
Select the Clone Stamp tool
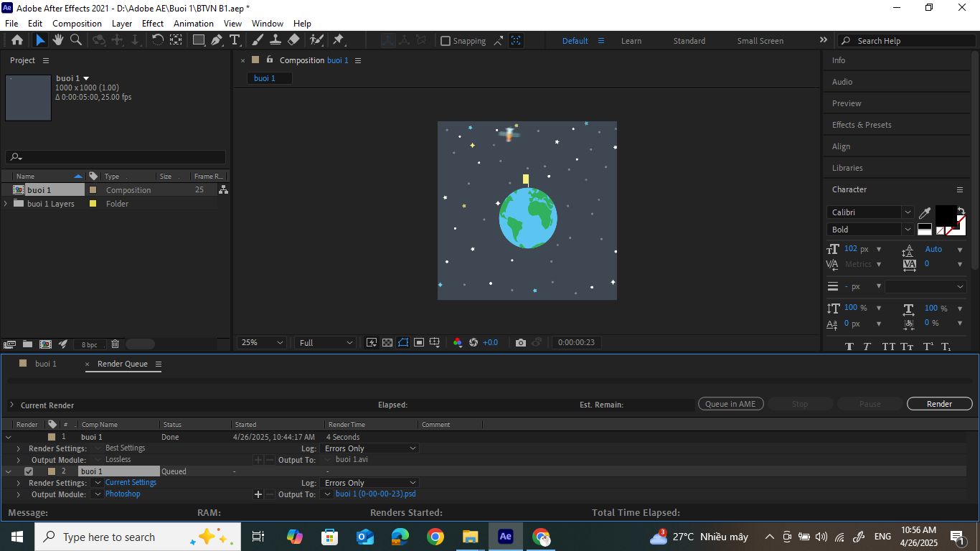coord(275,40)
